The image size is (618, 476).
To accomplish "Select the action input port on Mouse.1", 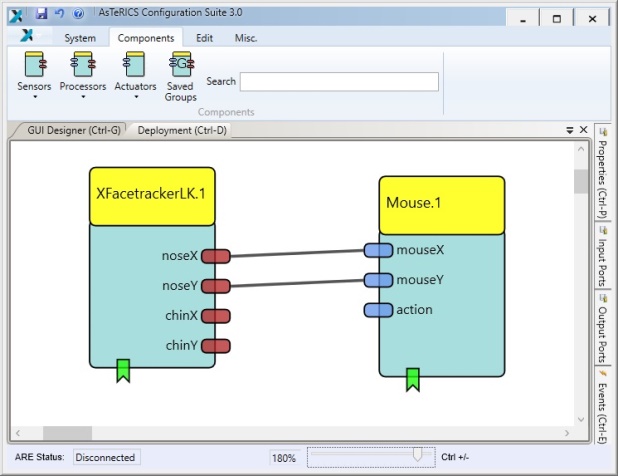I will coord(378,310).
